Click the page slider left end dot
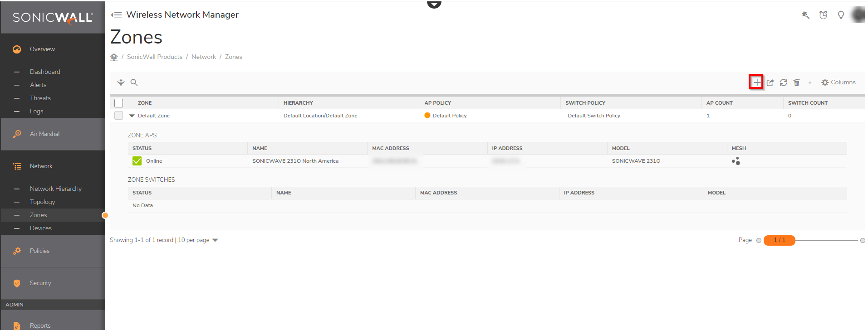The height and width of the screenshot is (330, 868). [x=759, y=241]
